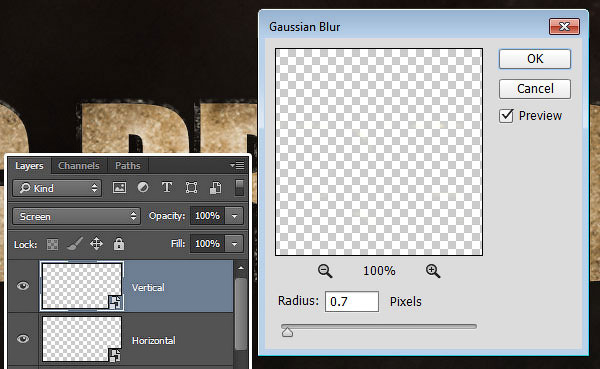This screenshot has width=600, height=369.
Task: Uncheck the Preview checkbox
Action: (x=506, y=116)
